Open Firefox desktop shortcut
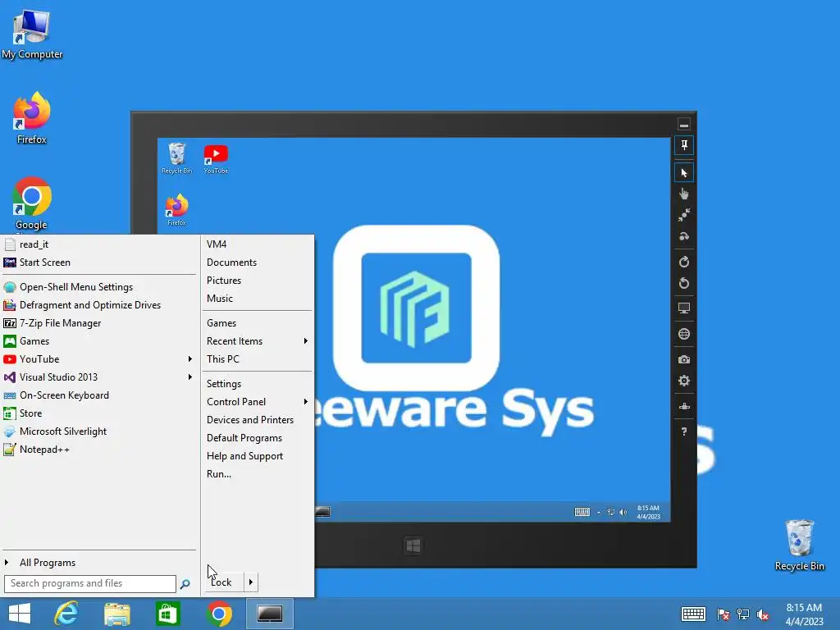 (x=32, y=118)
